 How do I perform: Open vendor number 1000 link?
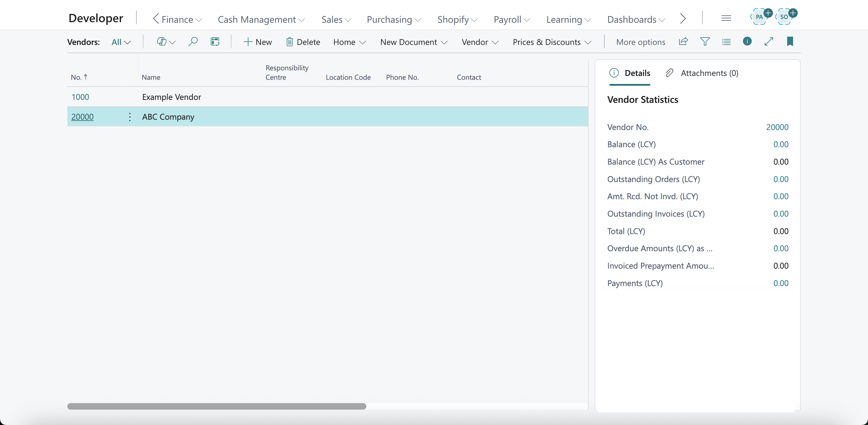80,97
